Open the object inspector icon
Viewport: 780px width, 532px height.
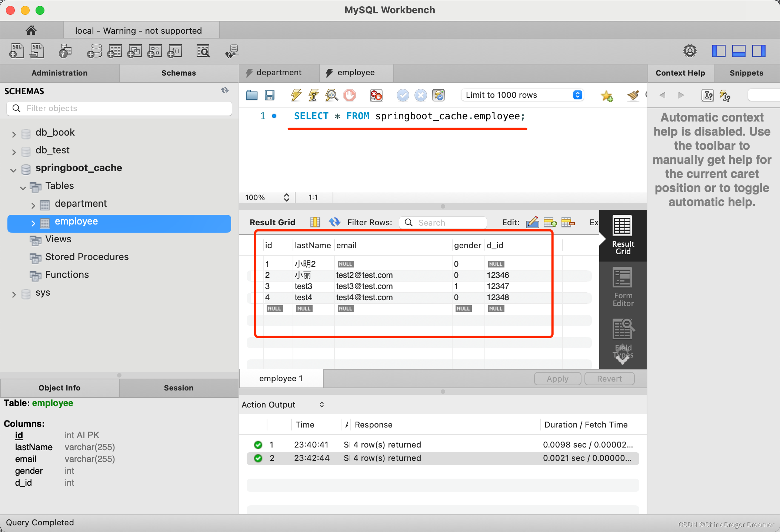[65, 51]
